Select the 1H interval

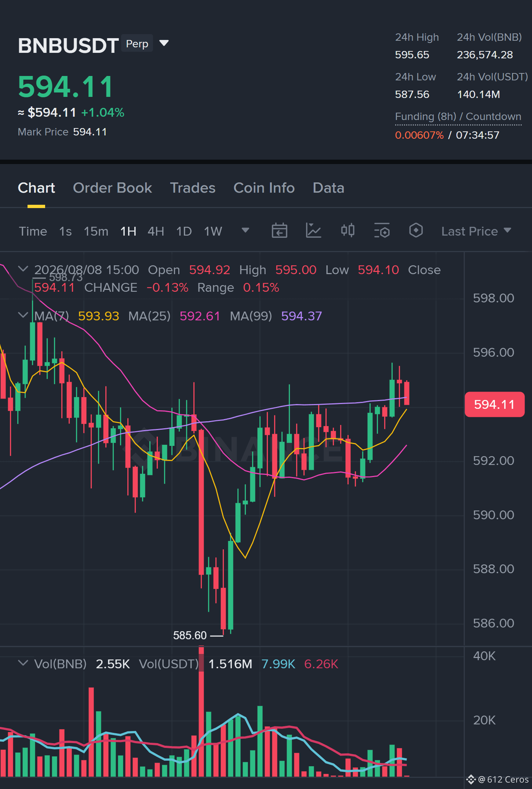tap(128, 231)
